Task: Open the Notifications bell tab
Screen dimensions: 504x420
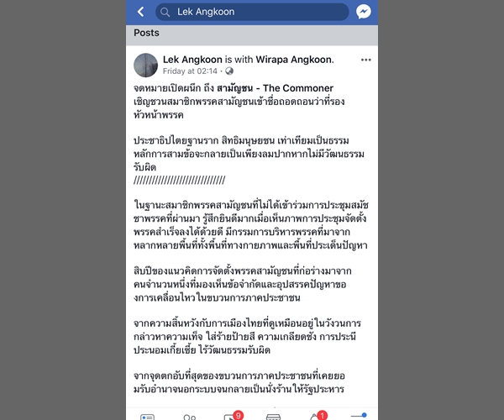Action: point(314,417)
